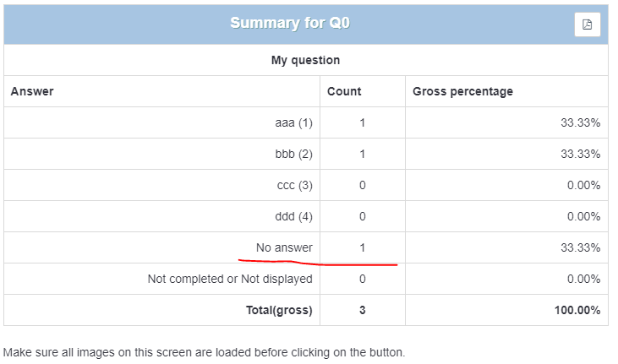This screenshot has height=364, width=618.
Task: Click the Count column header
Action: coord(344,91)
